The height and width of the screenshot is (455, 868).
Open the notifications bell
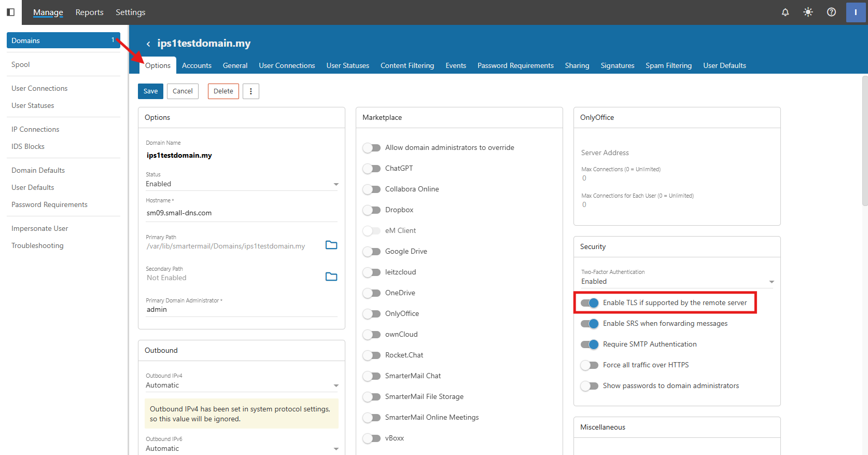click(785, 12)
